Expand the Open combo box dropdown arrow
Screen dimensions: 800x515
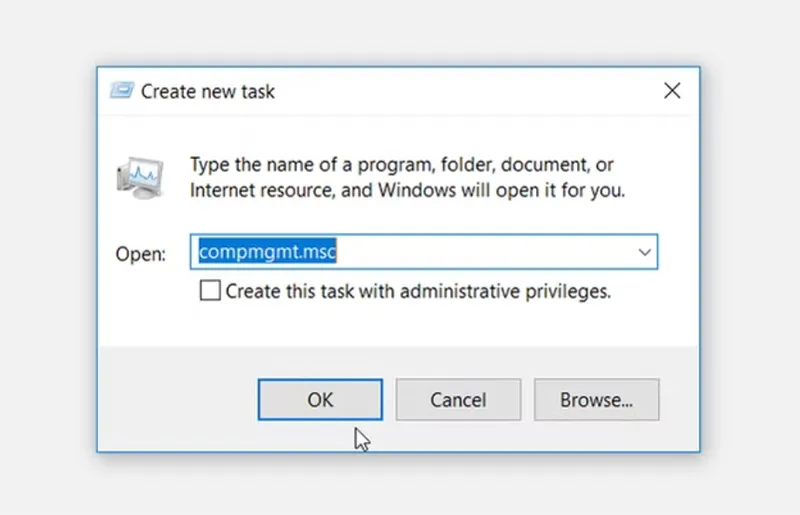click(x=644, y=252)
